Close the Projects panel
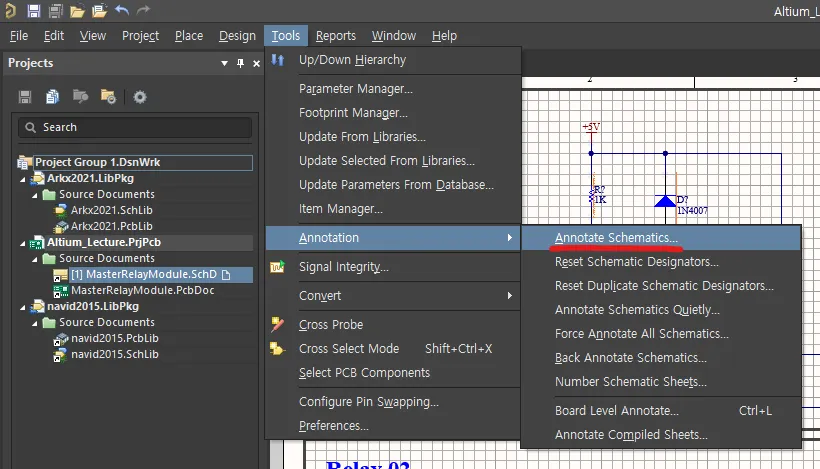Screen dimensions: 820x469 pyautogui.click(x=256, y=63)
